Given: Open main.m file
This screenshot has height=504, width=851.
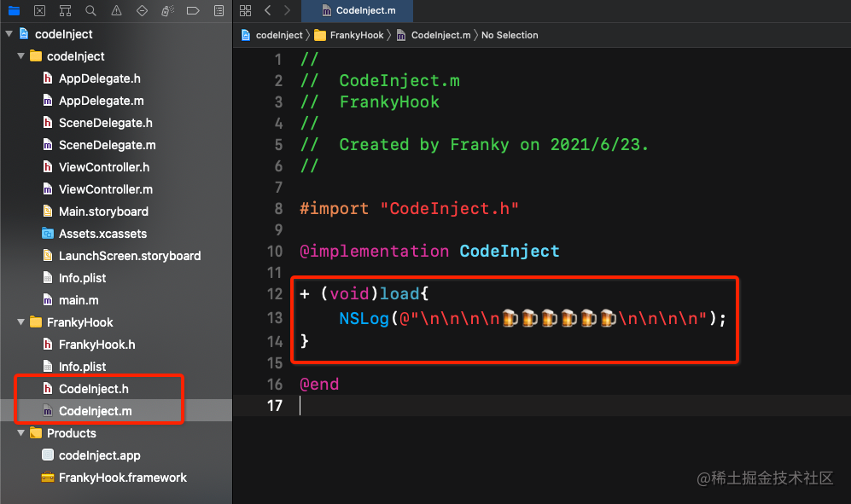Looking at the screenshot, I should click(x=79, y=300).
